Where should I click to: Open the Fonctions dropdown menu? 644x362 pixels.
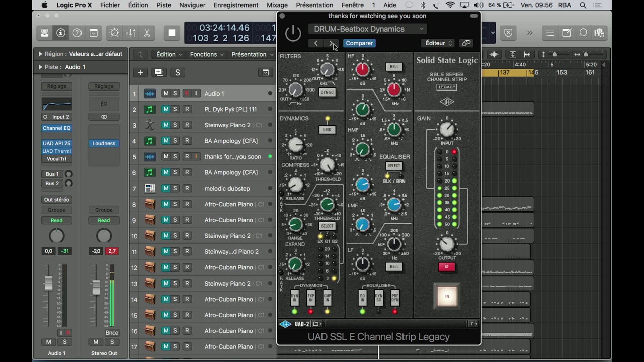(207, 54)
